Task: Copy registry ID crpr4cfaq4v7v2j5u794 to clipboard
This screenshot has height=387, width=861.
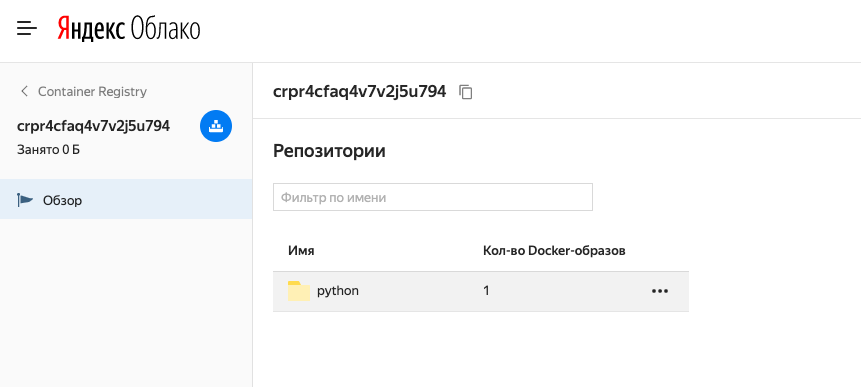Action: tap(466, 92)
